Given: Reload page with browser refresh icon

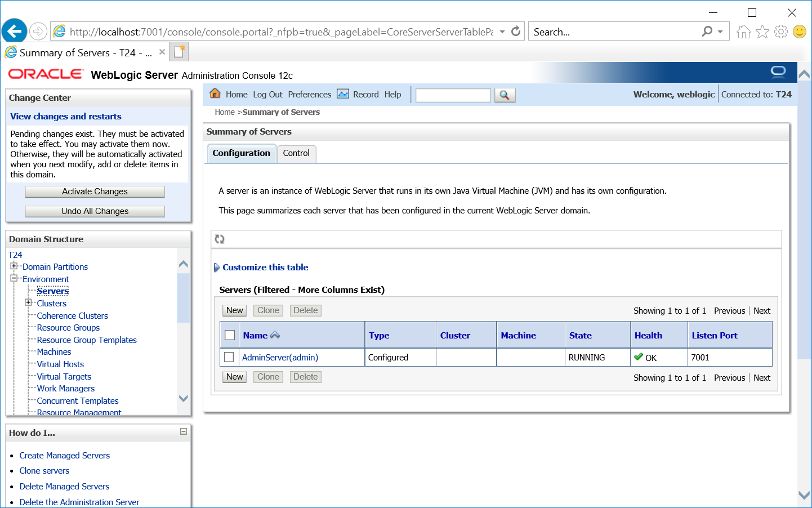Looking at the screenshot, I should click(516, 32).
